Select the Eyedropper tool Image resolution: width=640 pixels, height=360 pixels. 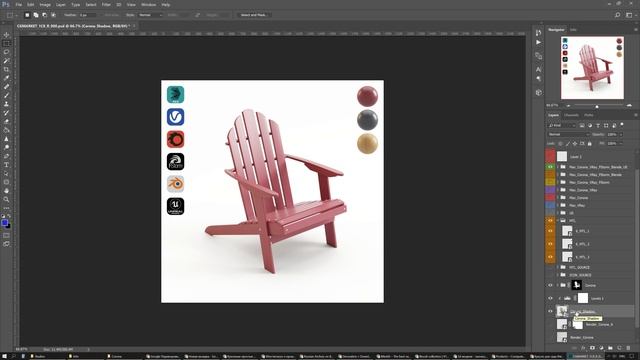pos(6,78)
